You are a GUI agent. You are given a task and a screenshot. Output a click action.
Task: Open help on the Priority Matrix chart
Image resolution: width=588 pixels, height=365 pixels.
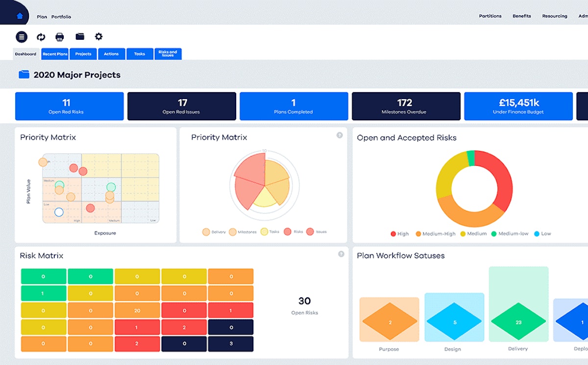point(339,135)
